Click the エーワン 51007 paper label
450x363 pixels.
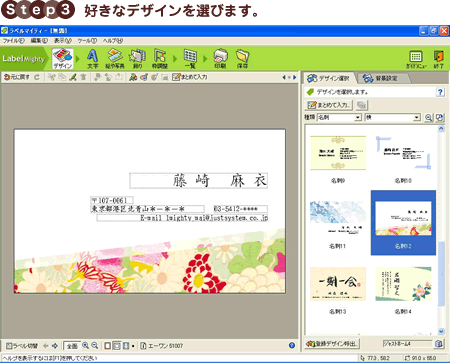tap(162, 346)
